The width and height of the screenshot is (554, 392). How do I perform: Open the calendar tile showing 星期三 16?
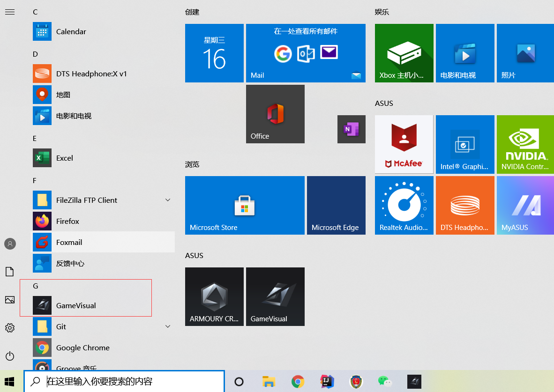click(x=215, y=53)
